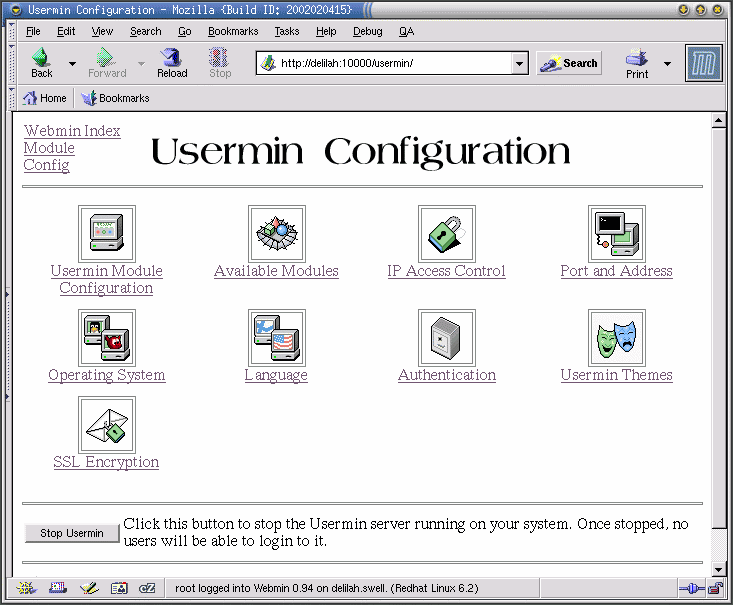
Task: Open the IP Access Control text link
Action: [446, 271]
